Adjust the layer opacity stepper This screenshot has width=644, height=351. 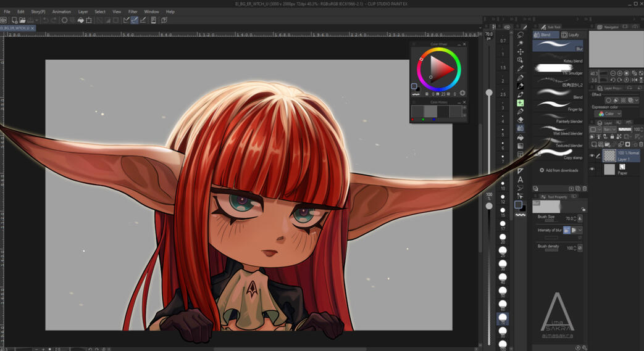click(x=642, y=130)
